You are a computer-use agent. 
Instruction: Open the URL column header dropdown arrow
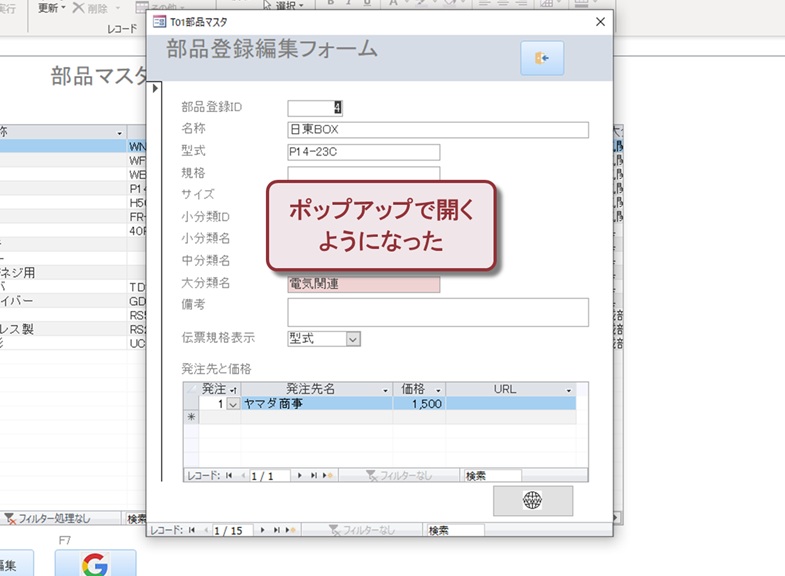pos(569,389)
